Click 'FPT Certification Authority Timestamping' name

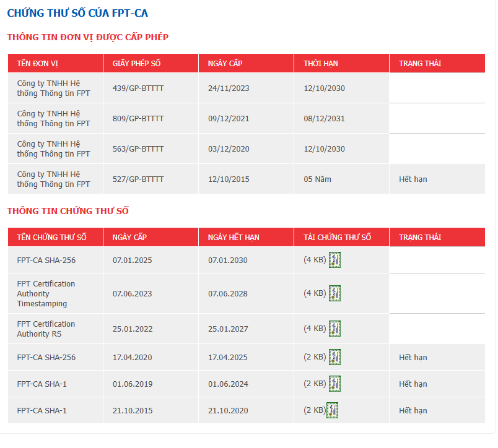tap(46, 293)
